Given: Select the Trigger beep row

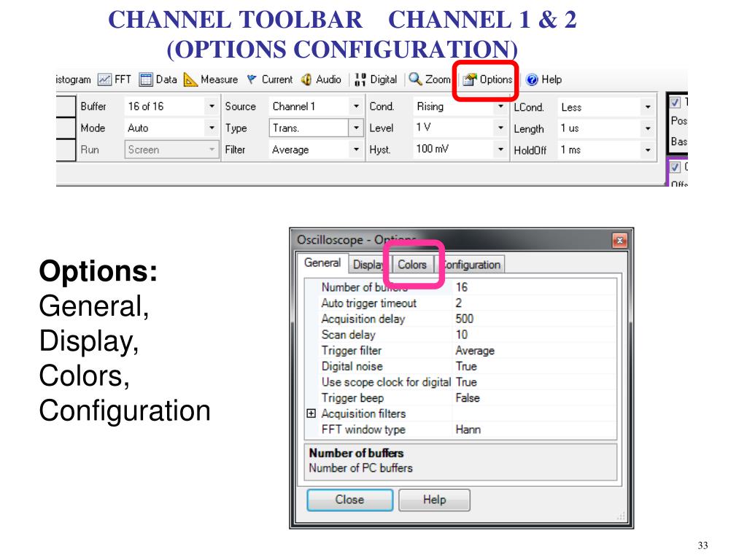Looking at the screenshot, I should (461, 397).
